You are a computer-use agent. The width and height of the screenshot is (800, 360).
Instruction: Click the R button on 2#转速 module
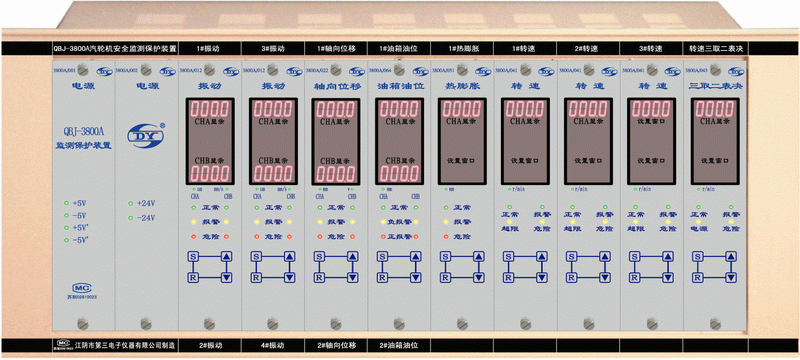(571, 277)
